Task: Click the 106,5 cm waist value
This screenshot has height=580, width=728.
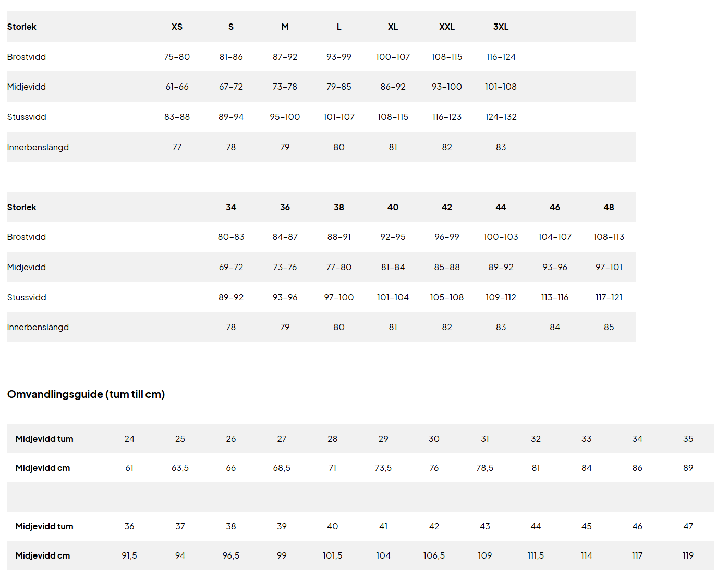Action: [x=434, y=555]
